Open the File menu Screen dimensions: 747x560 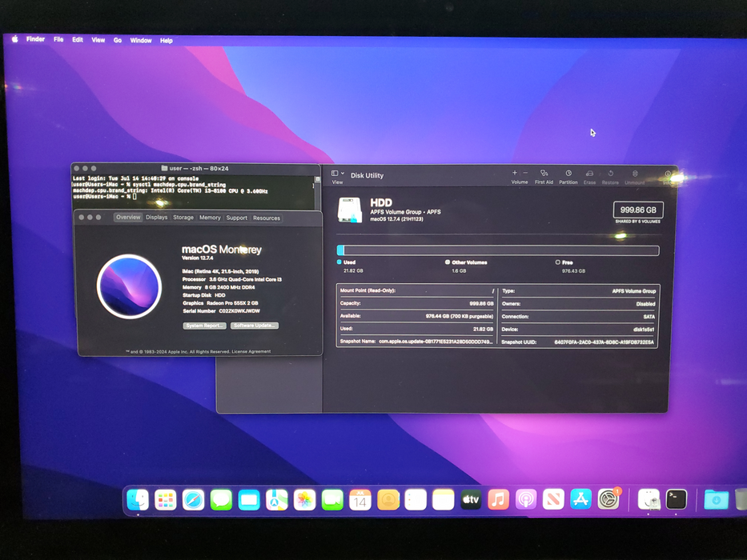[x=58, y=39]
